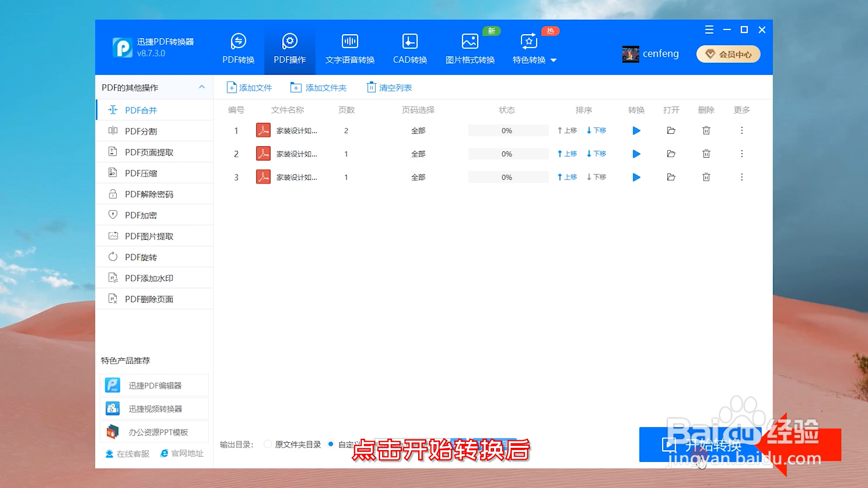Viewport: 868px width, 488px height.
Task: Open the CAD转换 icon tab
Action: point(410,42)
